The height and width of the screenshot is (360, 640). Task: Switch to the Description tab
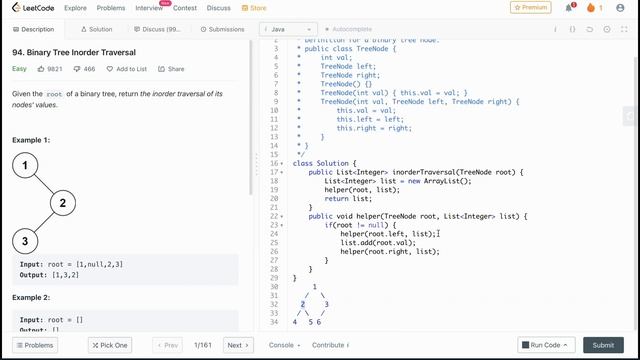pyautogui.click(x=33, y=29)
